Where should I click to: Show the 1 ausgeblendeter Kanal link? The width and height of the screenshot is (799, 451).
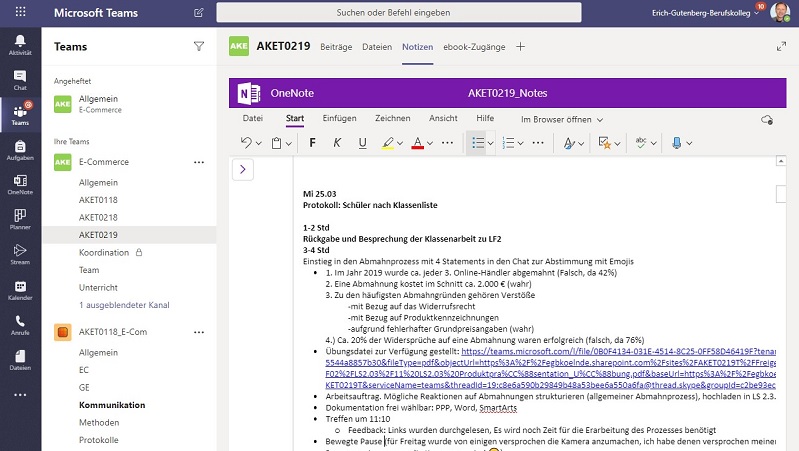tap(124, 305)
